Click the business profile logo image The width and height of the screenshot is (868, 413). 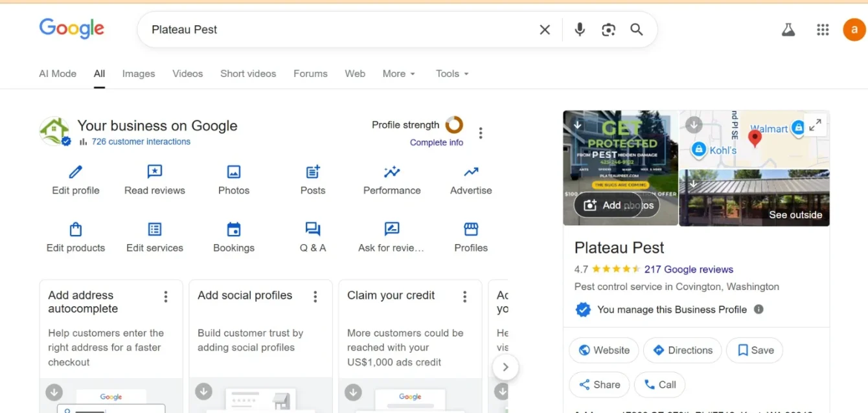tap(54, 131)
